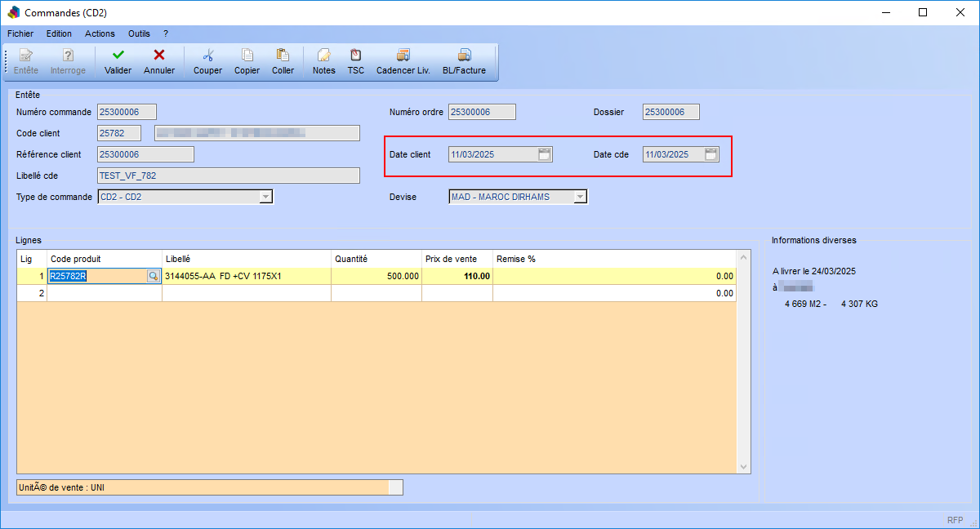Click the BL/Facture toolbar icon
Image resolution: width=980 pixels, height=529 pixels.
point(464,56)
